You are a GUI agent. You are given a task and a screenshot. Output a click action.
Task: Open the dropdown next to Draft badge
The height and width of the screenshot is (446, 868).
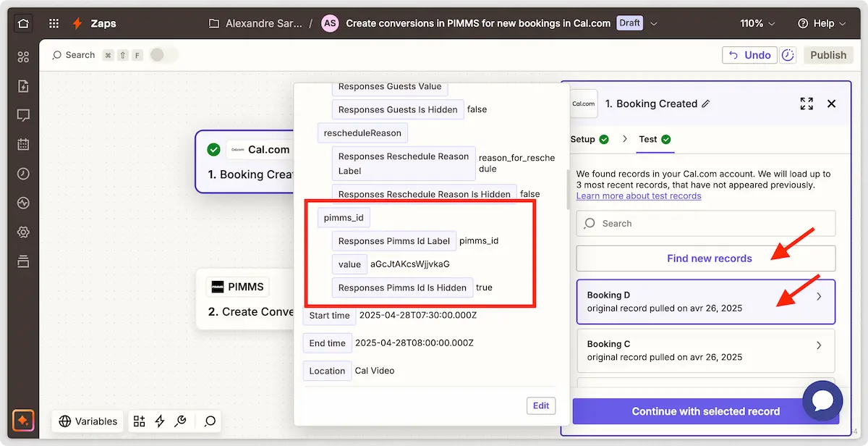[654, 23]
